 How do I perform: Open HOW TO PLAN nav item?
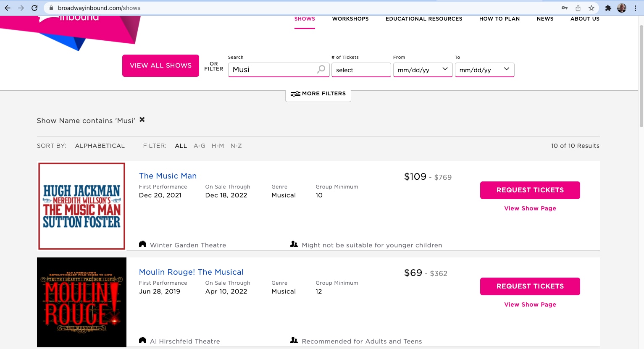tap(499, 19)
